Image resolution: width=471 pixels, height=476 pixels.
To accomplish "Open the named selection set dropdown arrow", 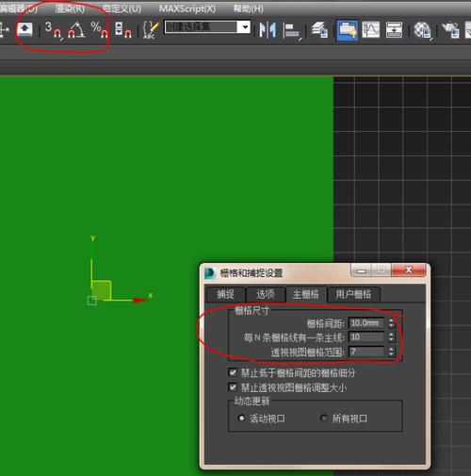I will coord(244,27).
